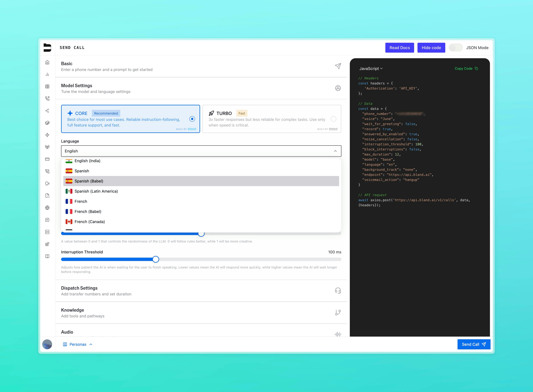Toggle JSON Mode switch
Screen dimensions: 533x392
pos(455,48)
